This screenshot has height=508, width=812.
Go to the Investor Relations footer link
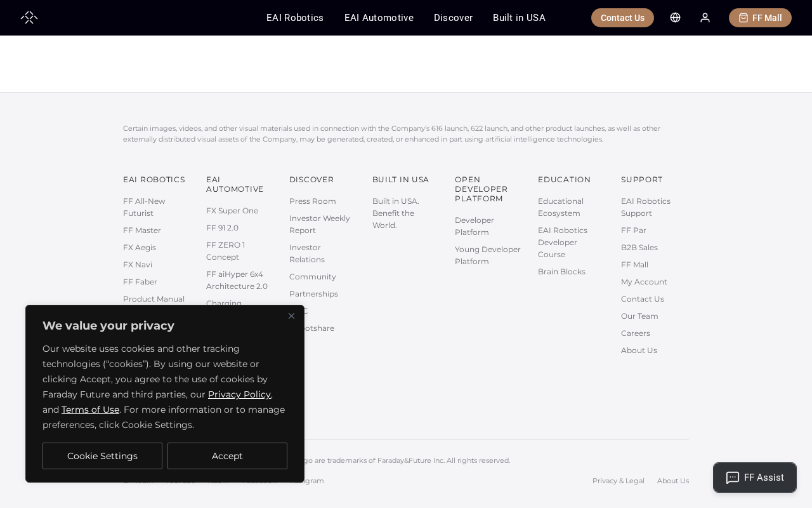click(307, 253)
